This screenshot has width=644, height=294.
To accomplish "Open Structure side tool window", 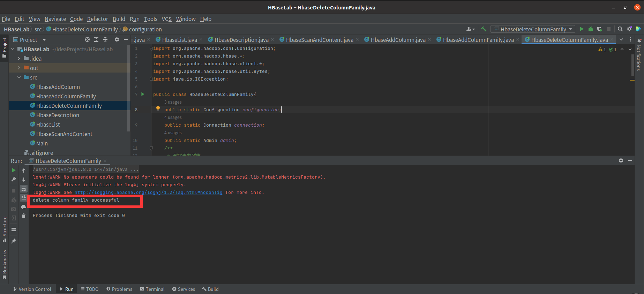I will (x=5, y=229).
